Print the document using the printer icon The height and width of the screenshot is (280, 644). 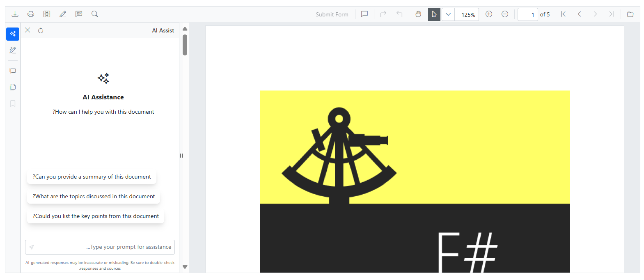pyautogui.click(x=31, y=14)
